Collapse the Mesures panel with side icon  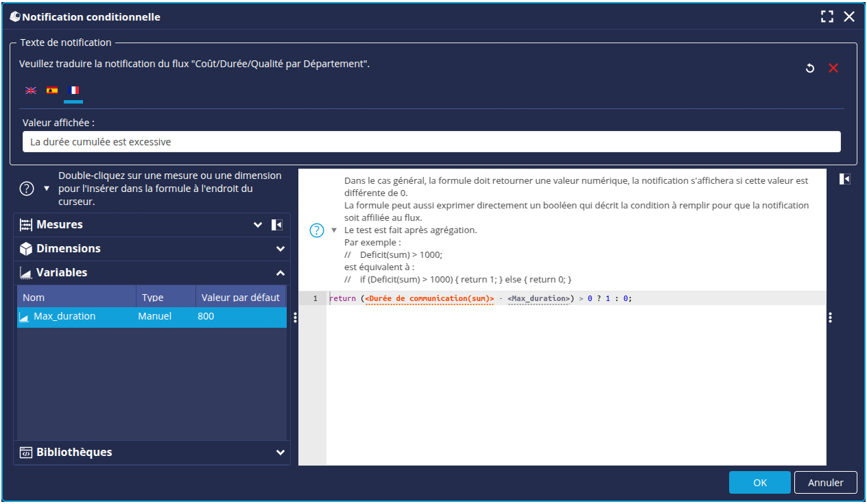tap(277, 225)
